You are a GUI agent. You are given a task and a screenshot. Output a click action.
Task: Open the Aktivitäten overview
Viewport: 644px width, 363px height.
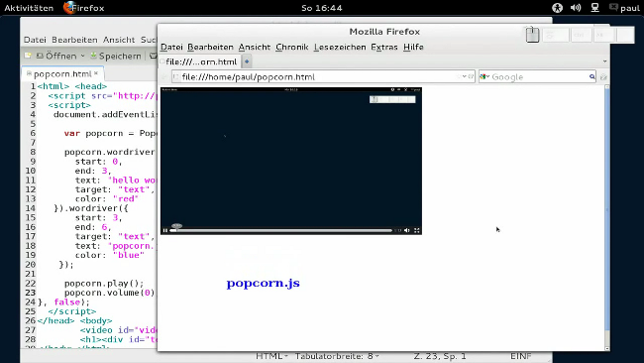(29, 8)
